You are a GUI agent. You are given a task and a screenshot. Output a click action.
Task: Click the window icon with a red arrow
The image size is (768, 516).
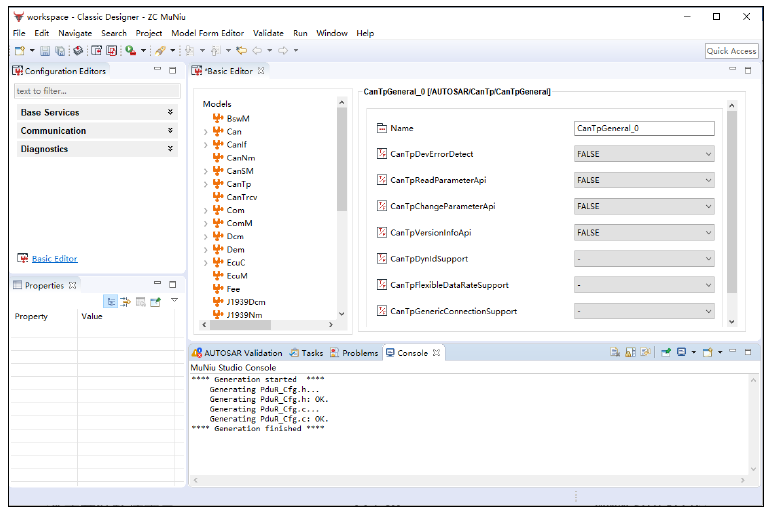[96, 50]
